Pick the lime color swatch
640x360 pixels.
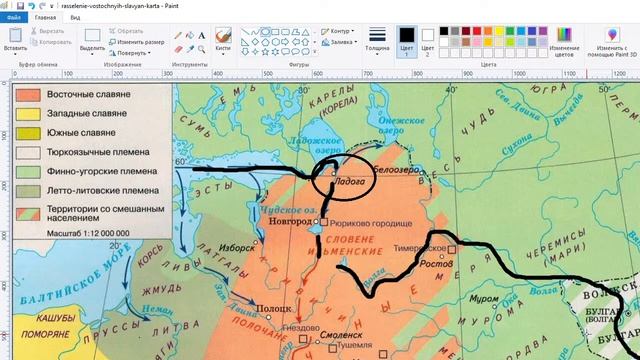click(510, 42)
